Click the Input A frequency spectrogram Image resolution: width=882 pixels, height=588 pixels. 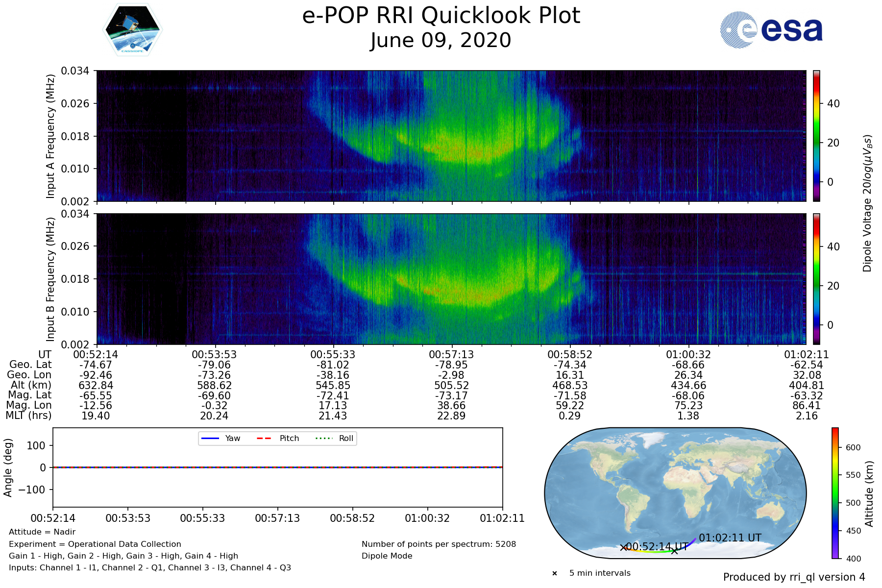click(451, 136)
